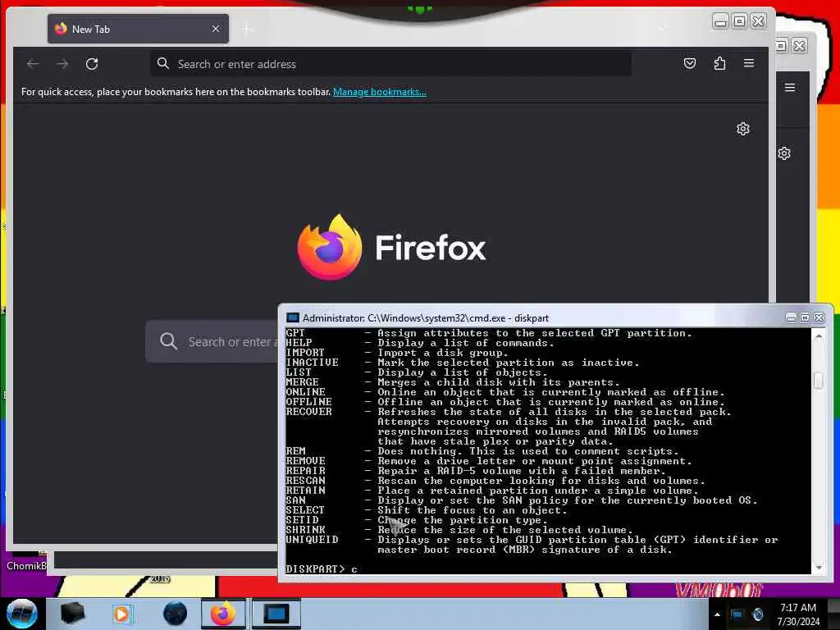Click the Firefox back arrow button
The image size is (840, 630).
[x=33, y=64]
